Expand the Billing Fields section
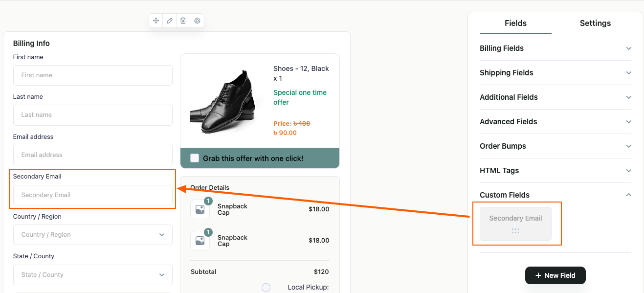 [x=555, y=48]
